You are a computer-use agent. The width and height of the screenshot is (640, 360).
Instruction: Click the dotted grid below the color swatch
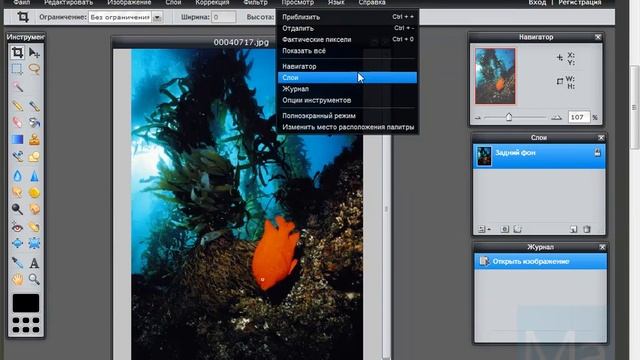[x=26, y=325]
